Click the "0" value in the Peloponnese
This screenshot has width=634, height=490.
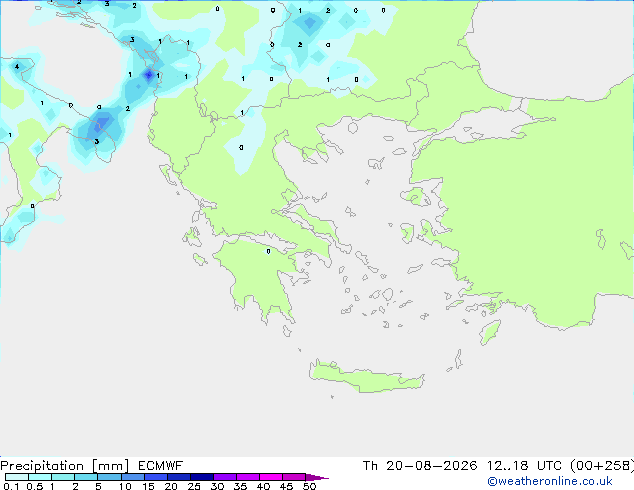point(268,251)
